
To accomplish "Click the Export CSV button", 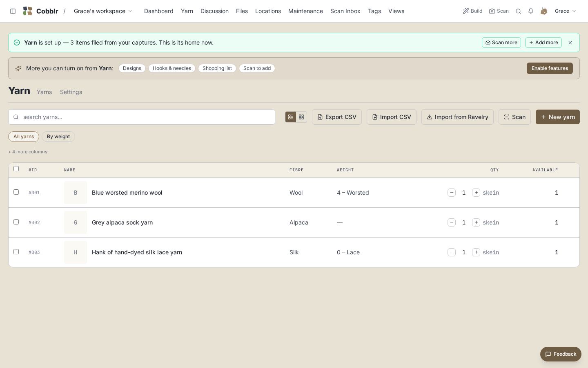I will click(337, 117).
